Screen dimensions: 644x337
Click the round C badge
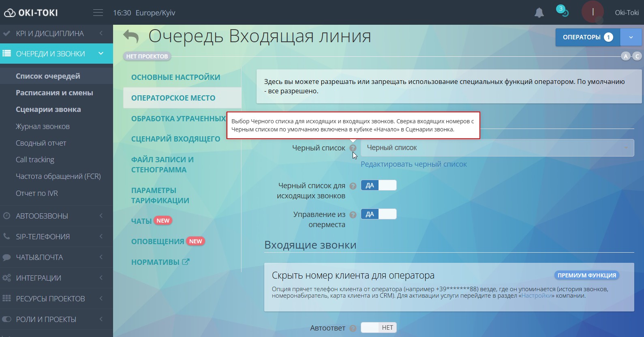[637, 56]
